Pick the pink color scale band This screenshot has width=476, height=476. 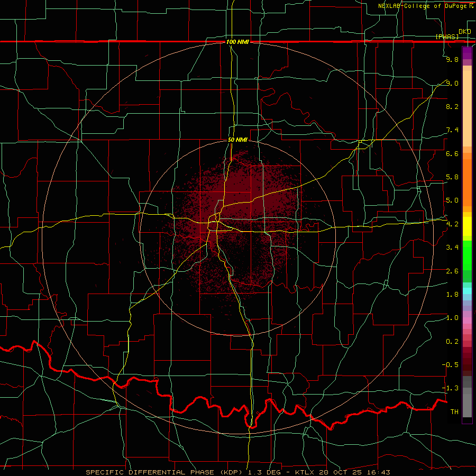[467, 321]
